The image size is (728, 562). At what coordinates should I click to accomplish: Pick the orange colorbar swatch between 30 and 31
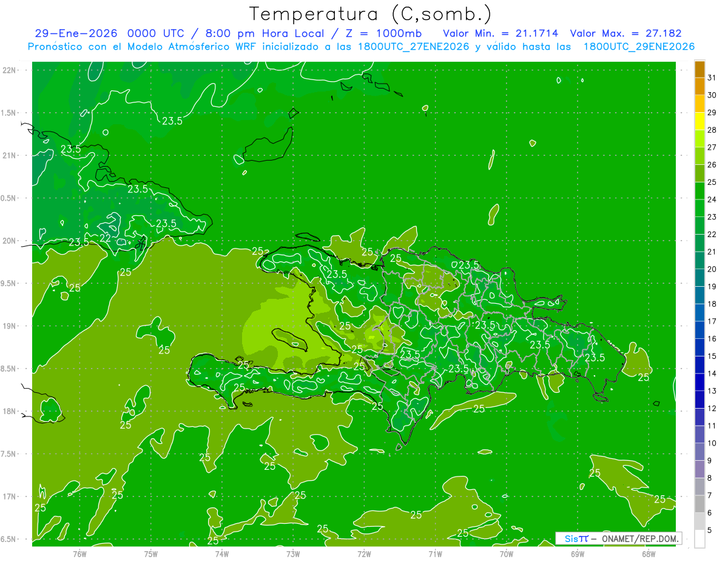coord(699,86)
